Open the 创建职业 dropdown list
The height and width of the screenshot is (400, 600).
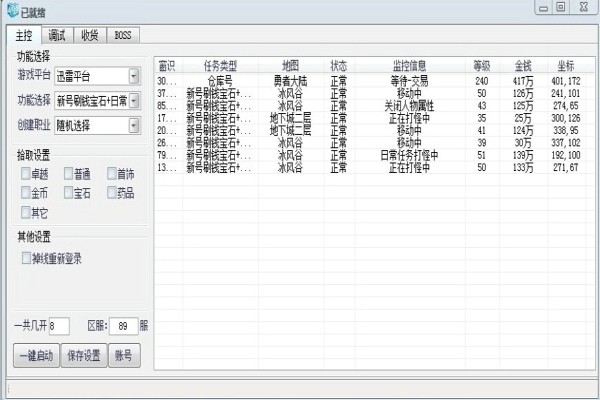[134, 126]
